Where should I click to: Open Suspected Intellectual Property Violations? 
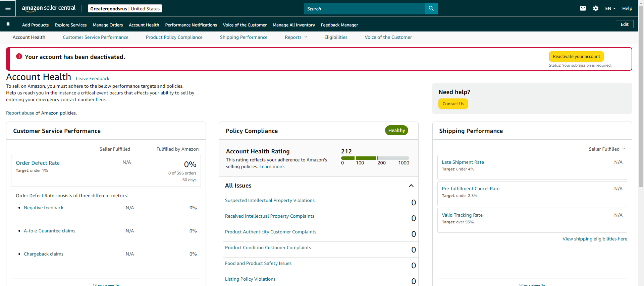point(270,200)
